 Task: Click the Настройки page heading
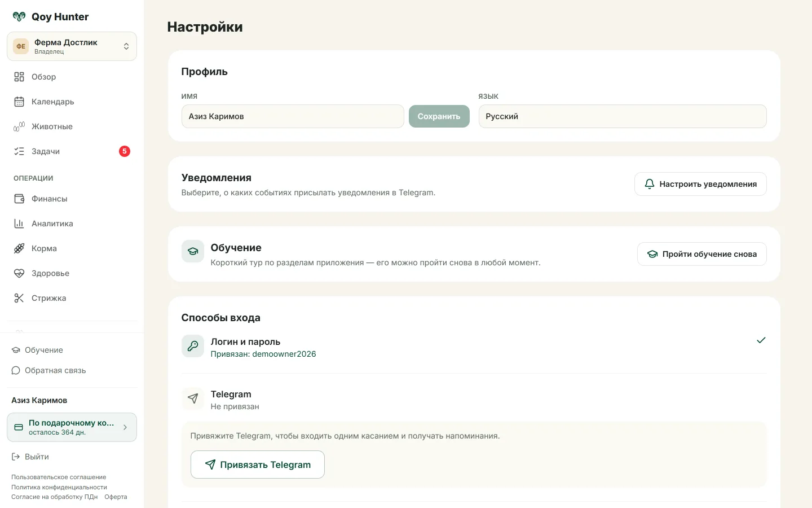point(205,27)
